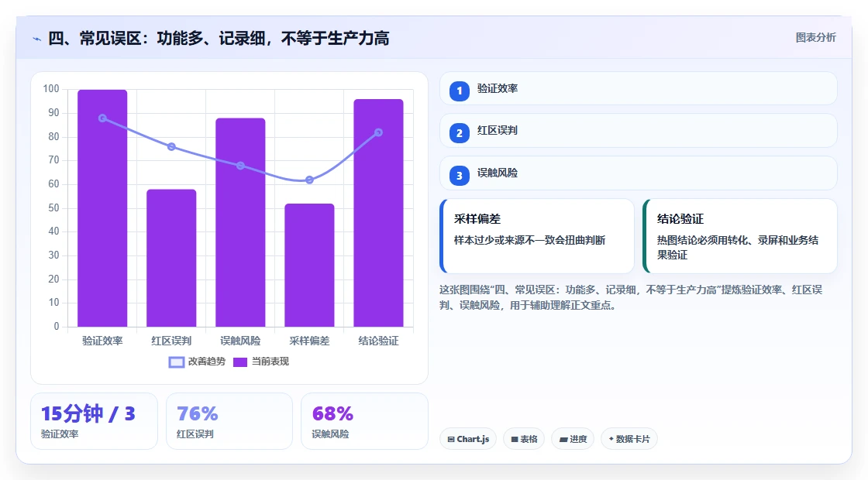Click the 当前表现 legend text

[270, 362]
